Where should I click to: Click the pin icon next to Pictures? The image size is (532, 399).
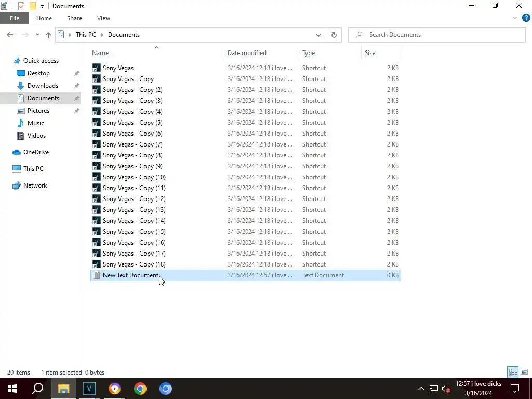pyautogui.click(x=77, y=111)
